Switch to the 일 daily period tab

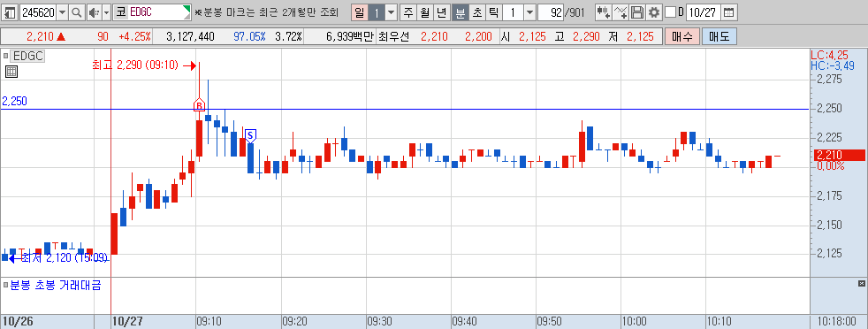pos(359,11)
